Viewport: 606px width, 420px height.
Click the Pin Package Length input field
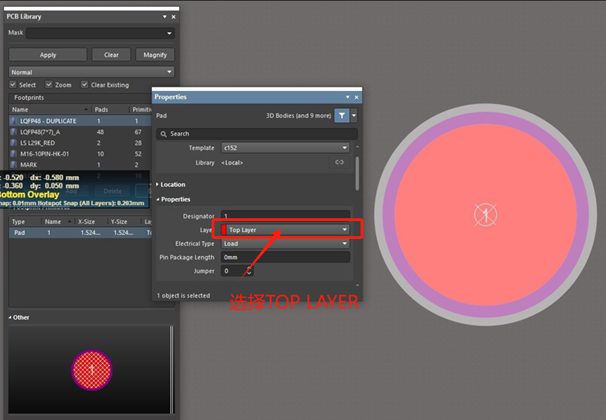(x=285, y=257)
